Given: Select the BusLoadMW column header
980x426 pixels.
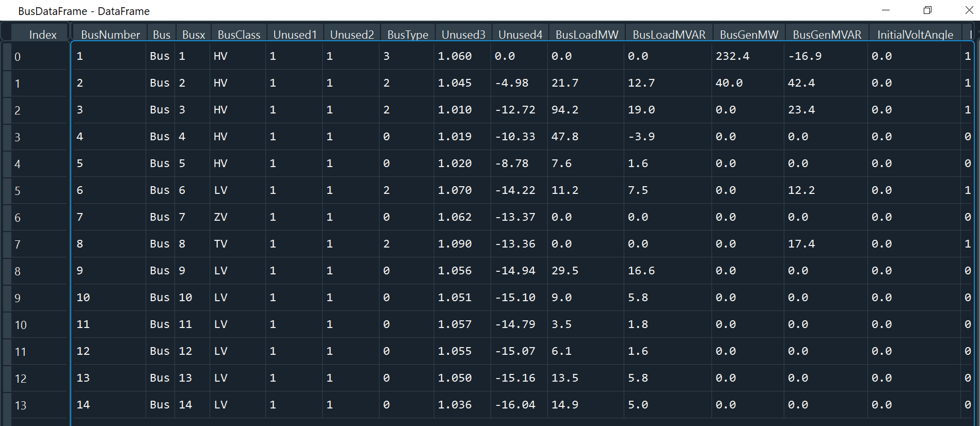Looking at the screenshot, I should [587, 35].
